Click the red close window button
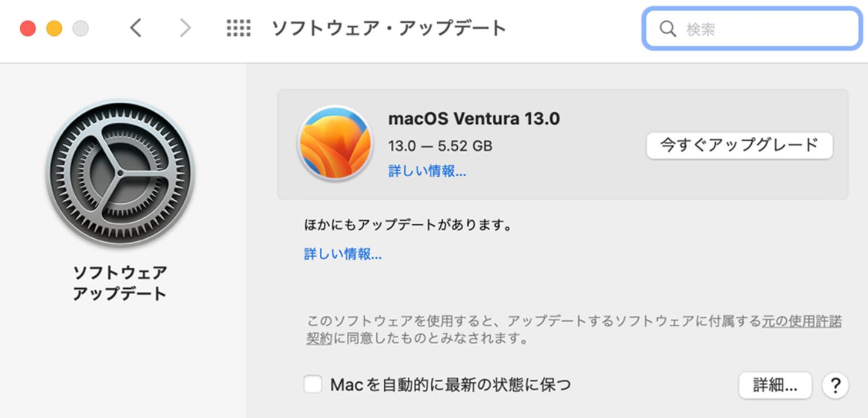The image size is (868, 418). (x=28, y=28)
